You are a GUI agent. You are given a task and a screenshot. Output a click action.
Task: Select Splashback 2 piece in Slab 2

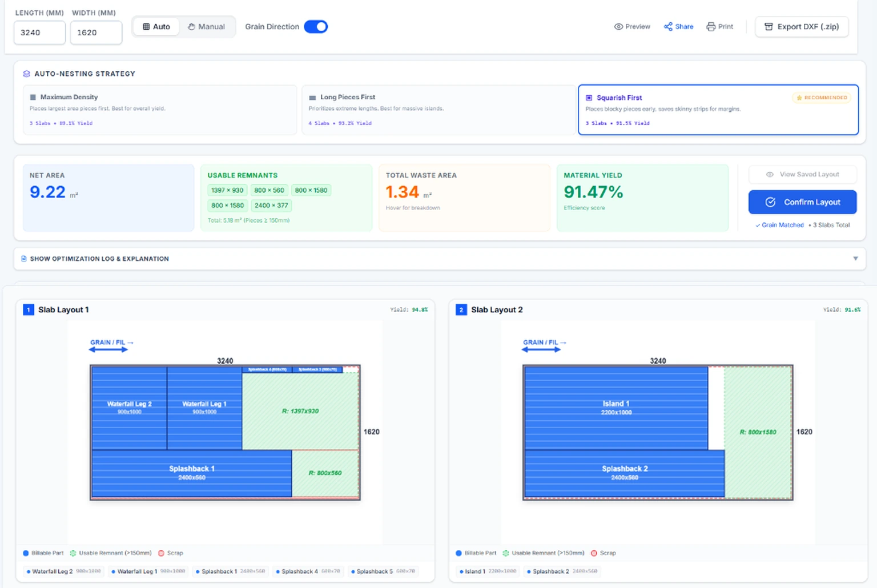click(x=625, y=473)
